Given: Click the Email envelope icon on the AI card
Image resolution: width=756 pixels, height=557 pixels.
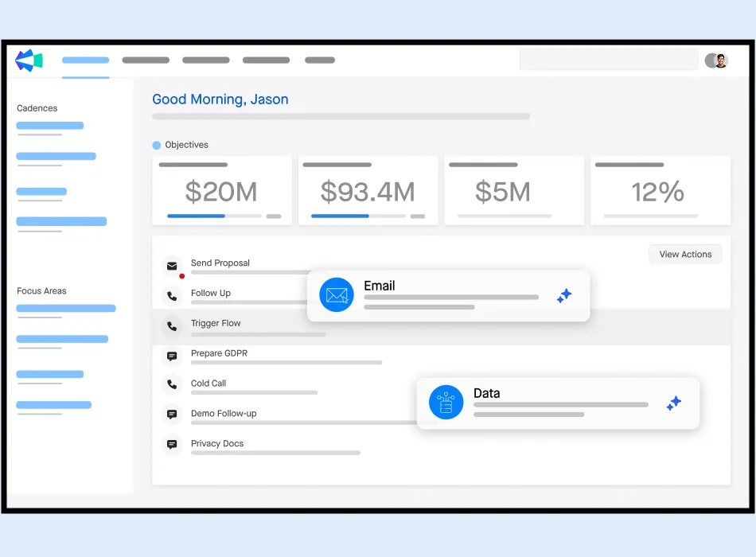Looking at the screenshot, I should (337, 294).
